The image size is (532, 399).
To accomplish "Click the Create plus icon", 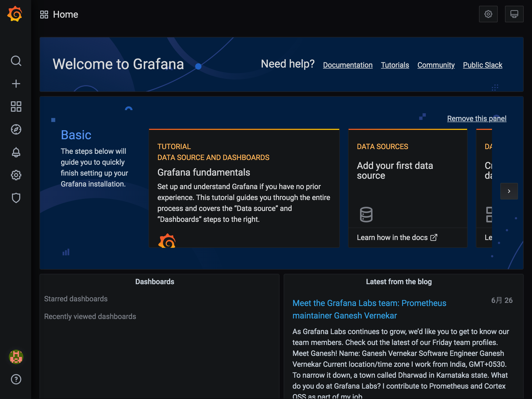I will pos(16,84).
